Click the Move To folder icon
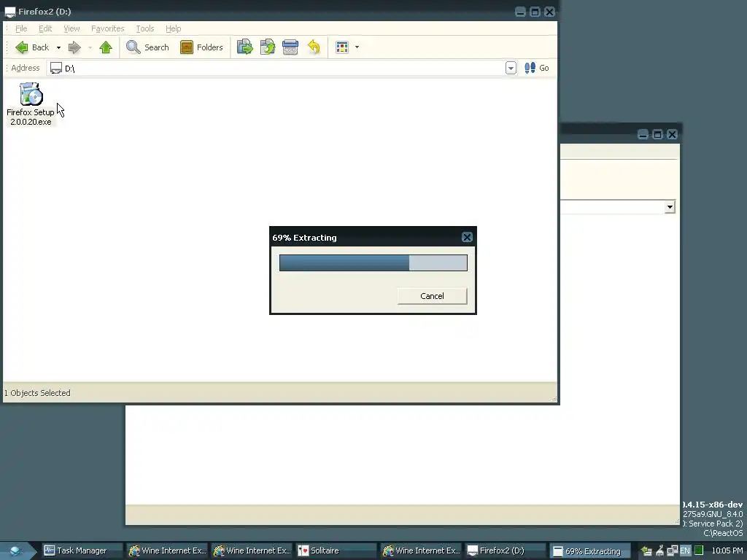Screen dimensions: 747x560 (x=245, y=47)
